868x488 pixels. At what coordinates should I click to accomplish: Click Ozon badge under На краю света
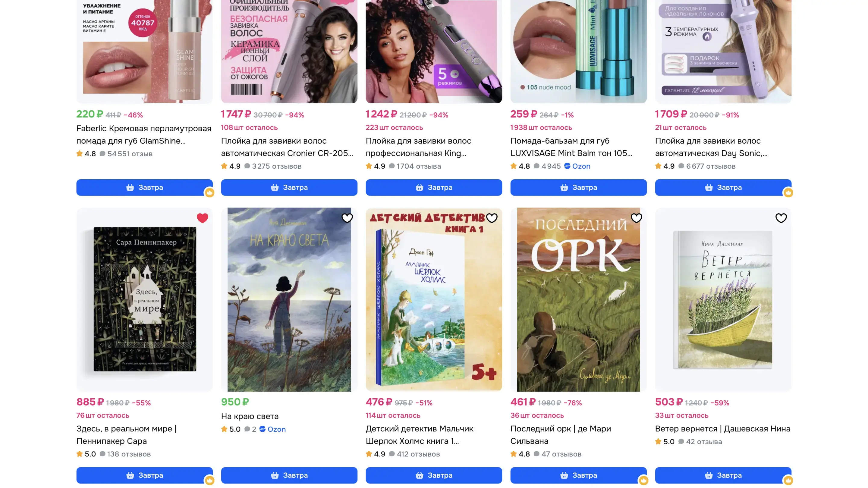click(272, 429)
